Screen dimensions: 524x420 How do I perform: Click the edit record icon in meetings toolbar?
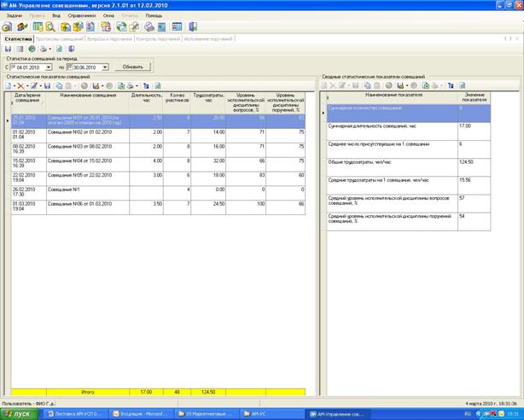coord(34,86)
